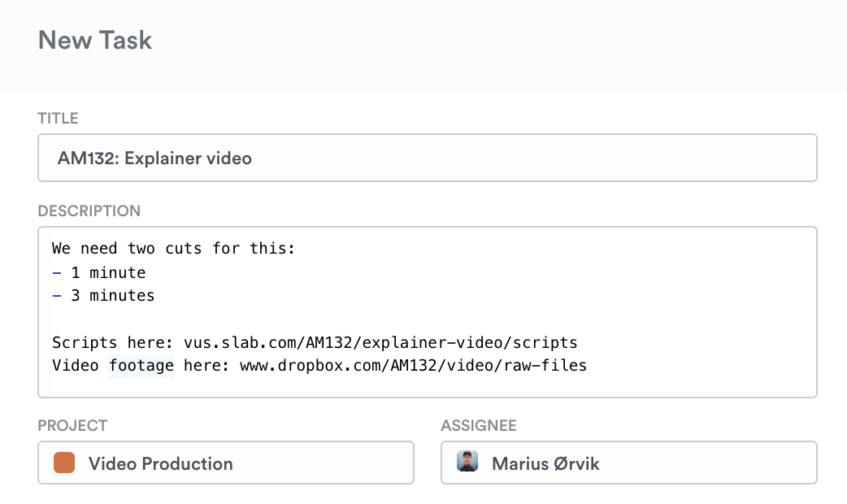The width and height of the screenshot is (847, 504).
Task: Click the TITLE field label
Action: [59, 119]
